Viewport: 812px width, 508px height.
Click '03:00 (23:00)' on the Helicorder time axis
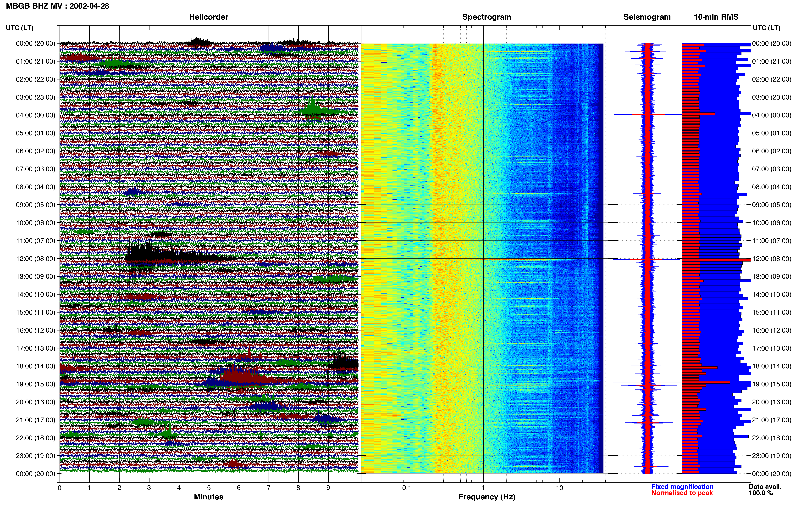[36, 97]
